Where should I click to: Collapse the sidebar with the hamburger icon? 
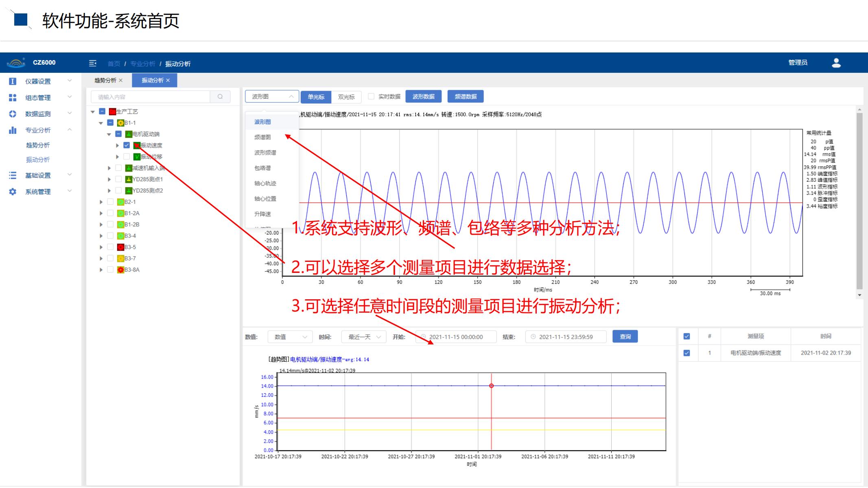[93, 63]
